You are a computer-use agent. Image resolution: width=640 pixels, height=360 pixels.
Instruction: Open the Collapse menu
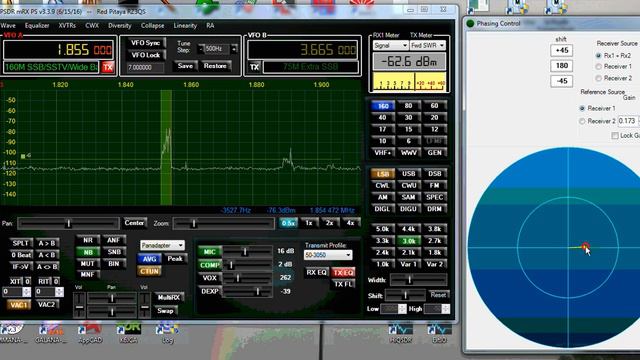(152, 25)
